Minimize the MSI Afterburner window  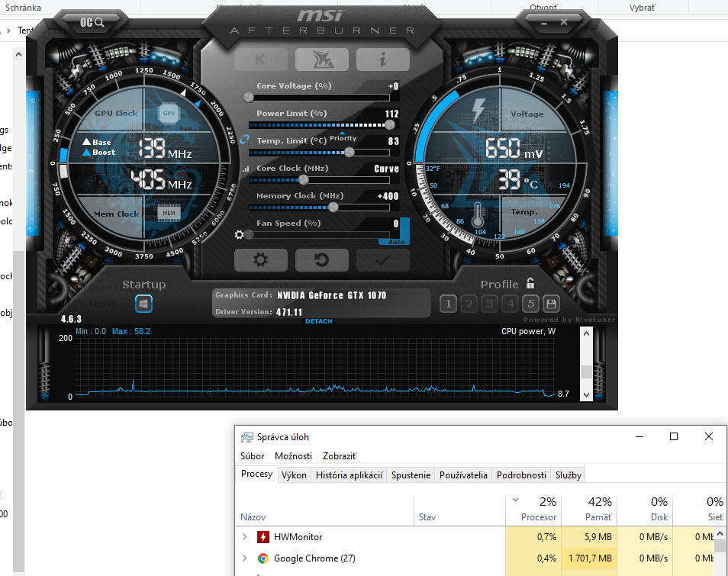coord(543,22)
